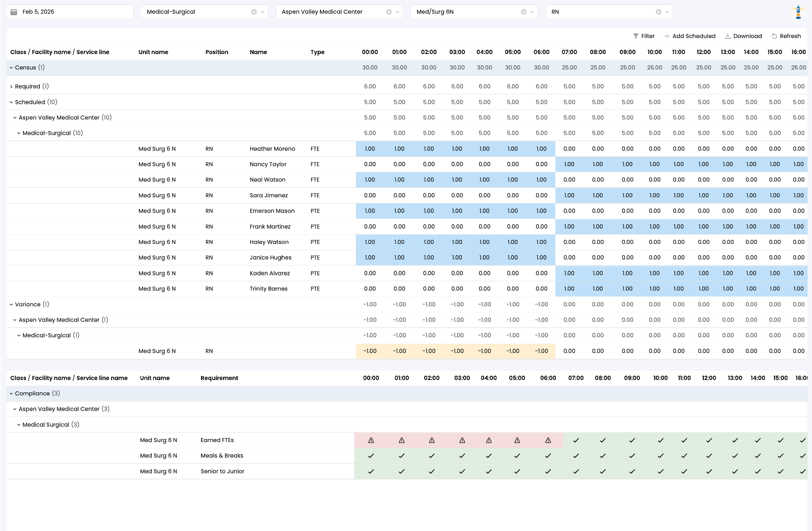The height and width of the screenshot is (531, 812).
Task: Click the Meals & Breaks checkmark at 00:00
Action: point(371,456)
